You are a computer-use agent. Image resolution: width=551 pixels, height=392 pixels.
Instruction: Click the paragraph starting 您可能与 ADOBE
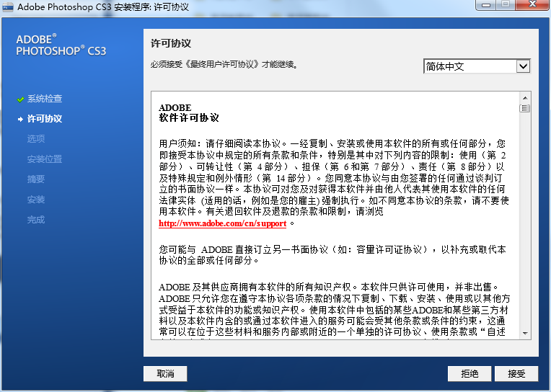pyautogui.click(x=332, y=255)
